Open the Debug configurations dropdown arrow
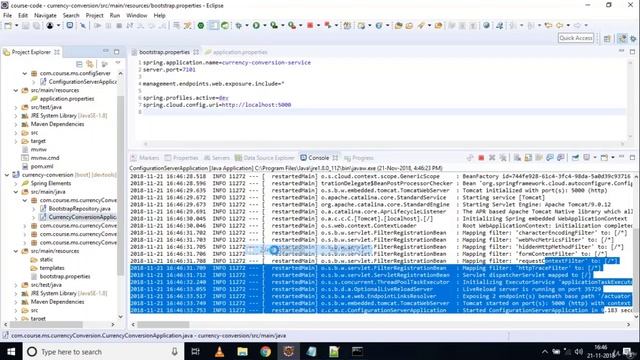The height and width of the screenshot is (360, 640). [247, 25]
